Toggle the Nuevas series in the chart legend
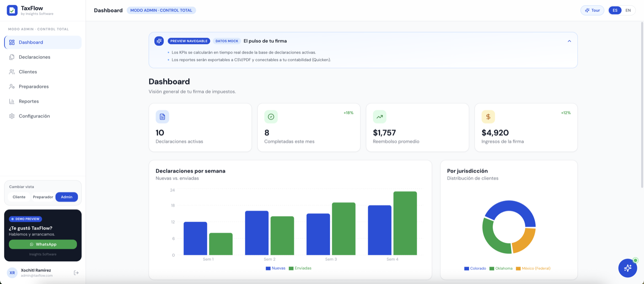The height and width of the screenshot is (284, 644). click(x=275, y=268)
